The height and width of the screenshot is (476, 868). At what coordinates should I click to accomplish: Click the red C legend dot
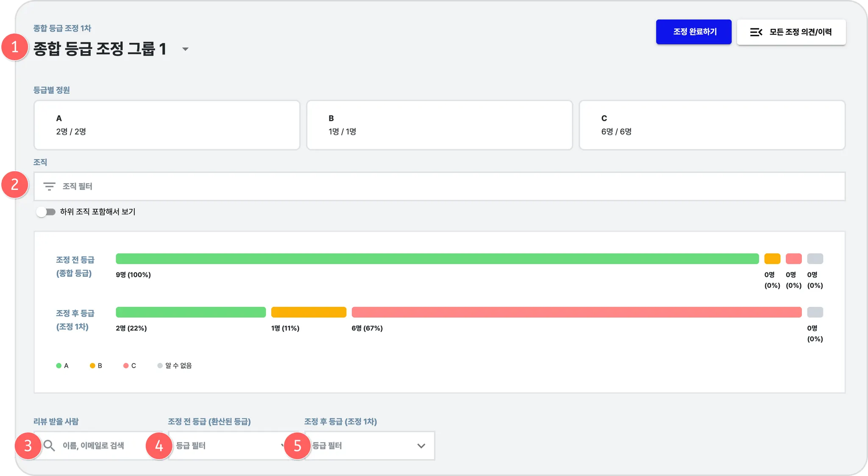coord(126,366)
